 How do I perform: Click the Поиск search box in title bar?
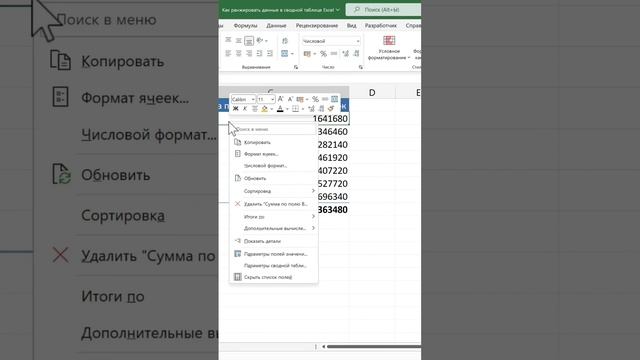point(383,9)
